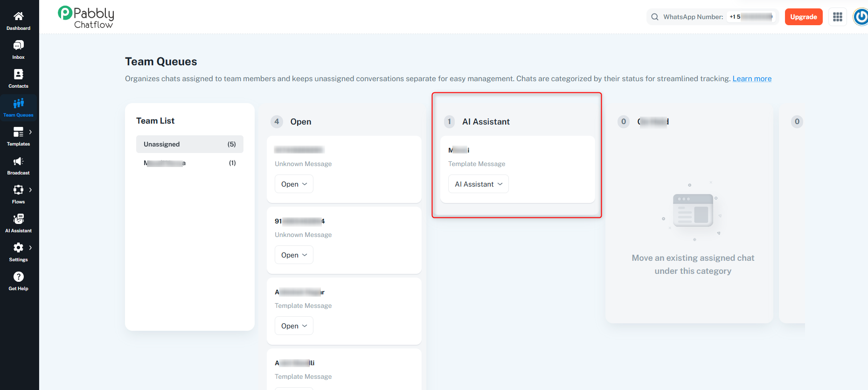The height and width of the screenshot is (390, 868).
Task: Open status dropdown on the 91…4 chat card
Action: click(294, 255)
